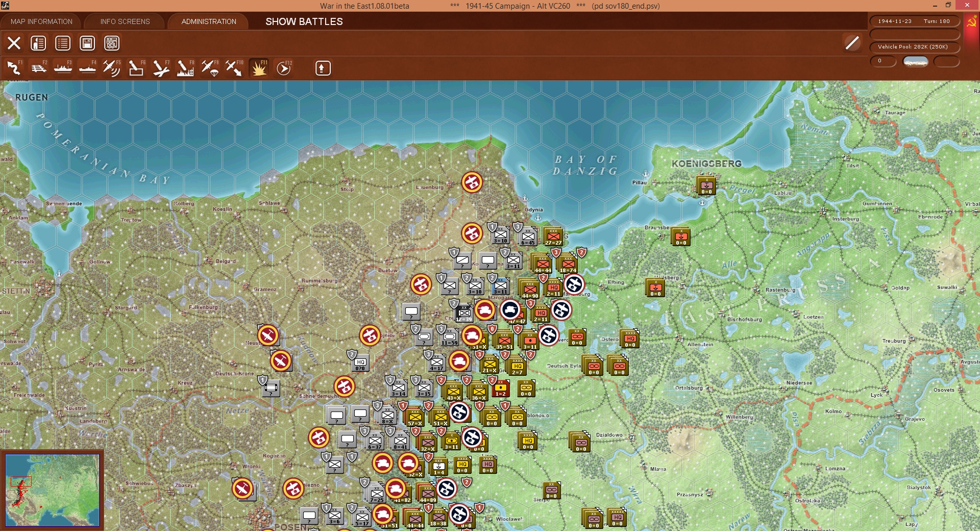Select F9 air transport mode icon
The height and width of the screenshot is (531, 980).
[x=210, y=68]
